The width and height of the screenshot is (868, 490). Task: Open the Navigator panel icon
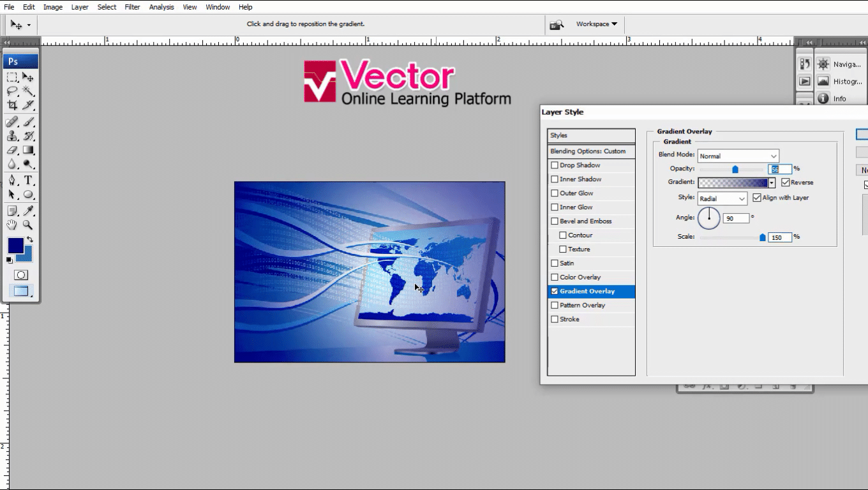823,64
